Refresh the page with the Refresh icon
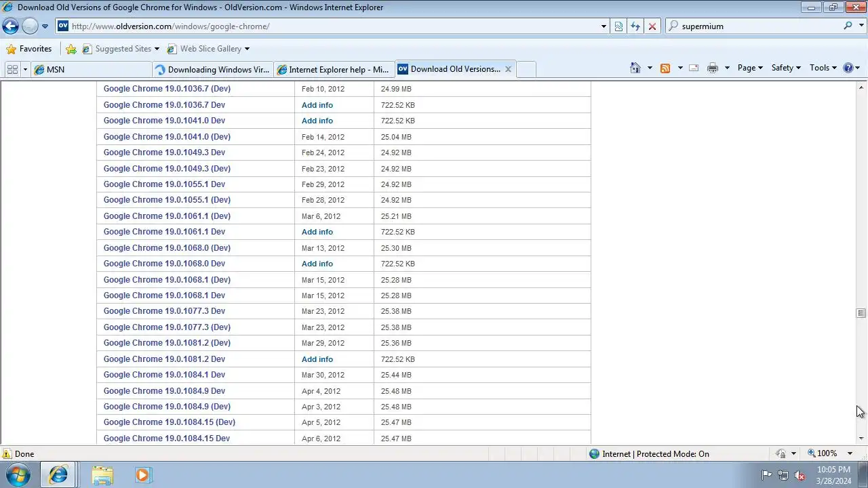 pyautogui.click(x=635, y=26)
